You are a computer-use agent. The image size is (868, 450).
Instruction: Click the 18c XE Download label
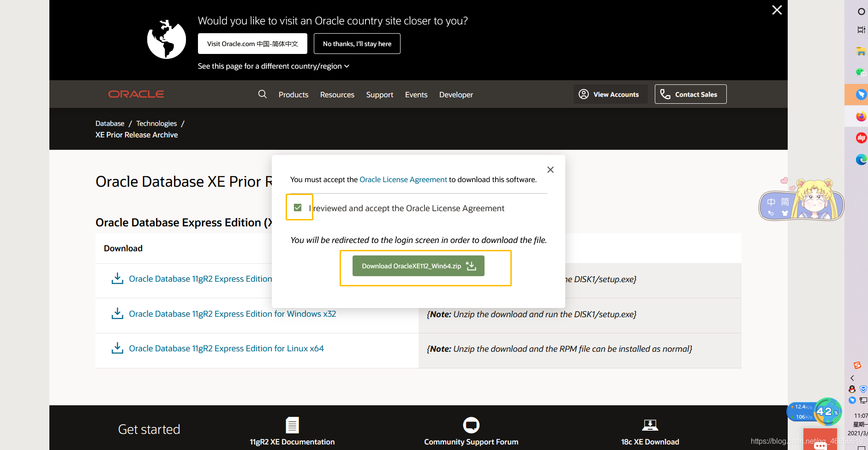click(650, 442)
